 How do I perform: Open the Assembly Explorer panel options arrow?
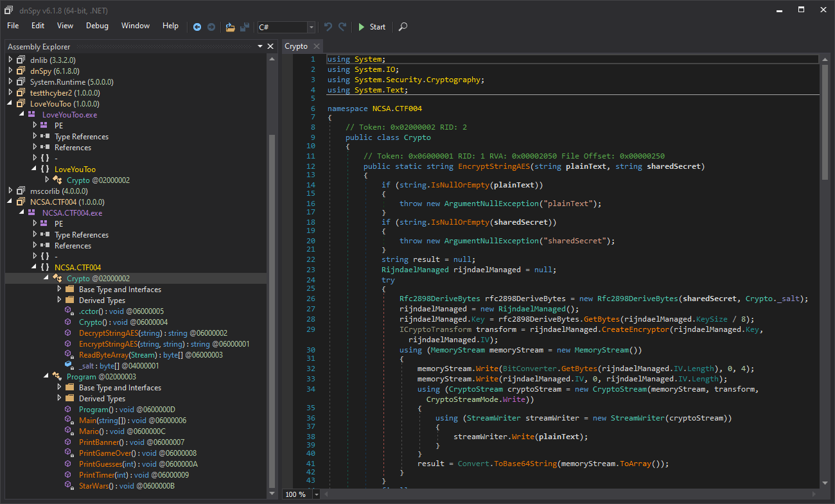click(260, 46)
